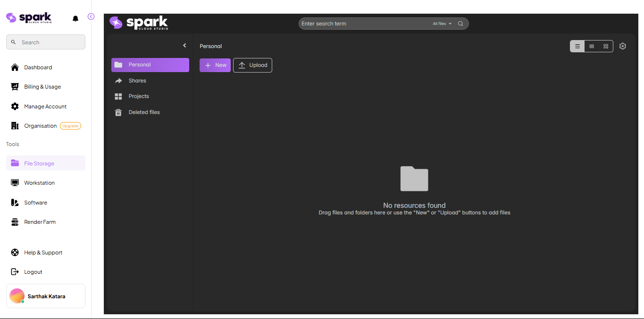This screenshot has height=319, width=644.
Task: Open Sarthak Katara's profile card
Action: click(x=45, y=296)
